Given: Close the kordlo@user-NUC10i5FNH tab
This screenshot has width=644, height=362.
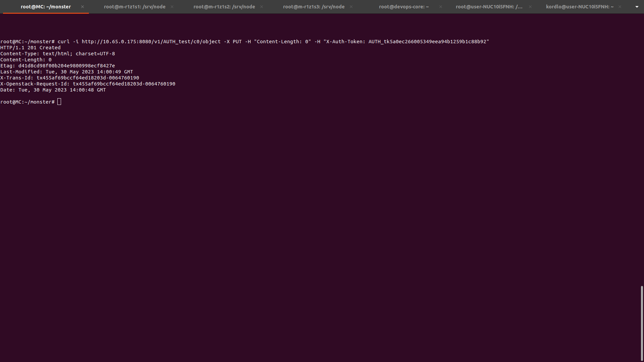Looking at the screenshot, I should coord(620,7).
